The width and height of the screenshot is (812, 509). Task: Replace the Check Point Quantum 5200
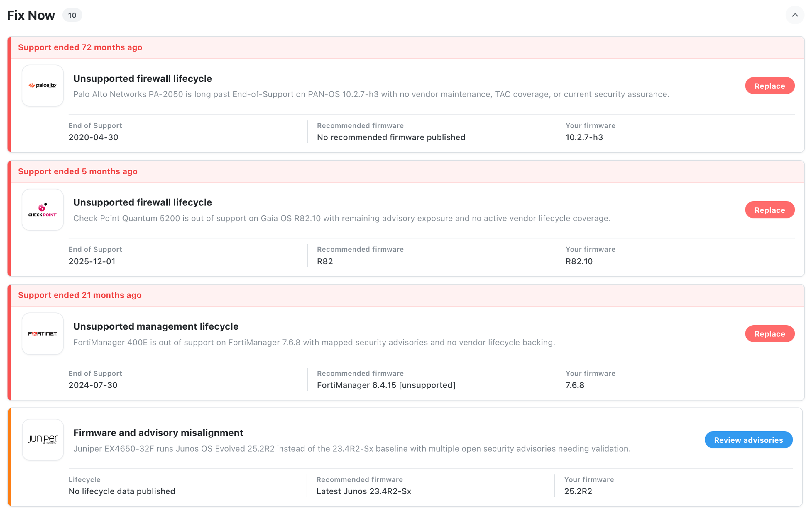click(769, 210)
